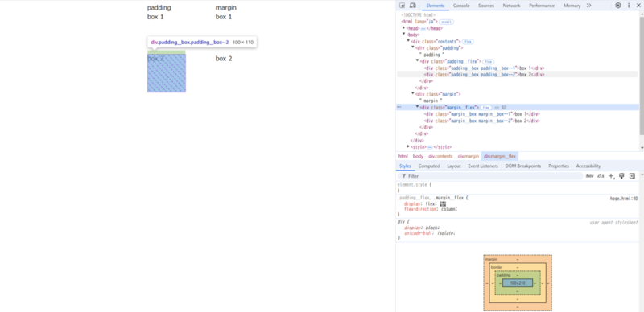The image size is (644, 312).
Task: Click the scroll badge on html element
Action: 447,22
